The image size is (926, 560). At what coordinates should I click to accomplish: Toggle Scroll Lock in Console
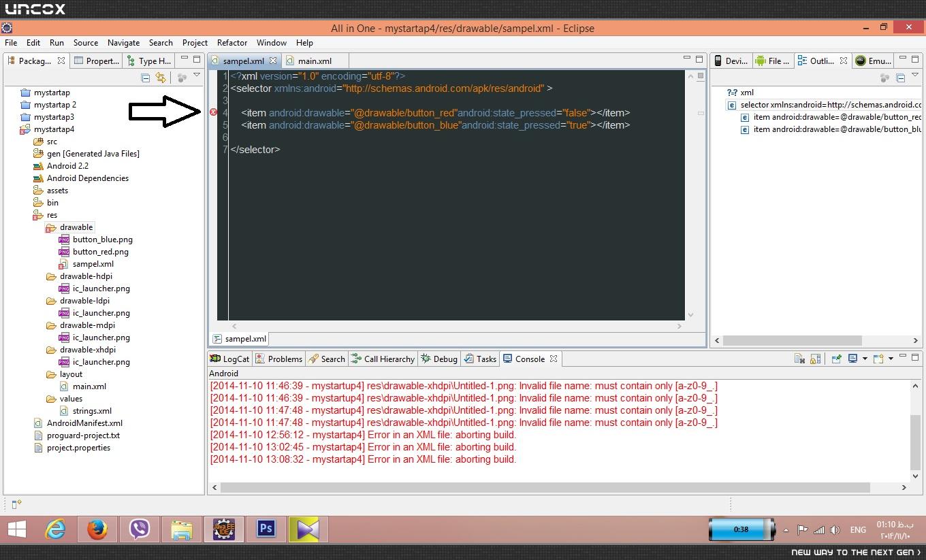816,359
